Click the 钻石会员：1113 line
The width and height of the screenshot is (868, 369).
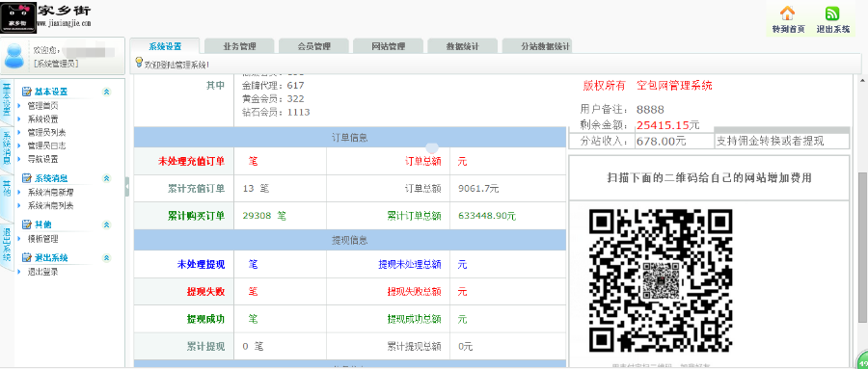pos(276,113)
